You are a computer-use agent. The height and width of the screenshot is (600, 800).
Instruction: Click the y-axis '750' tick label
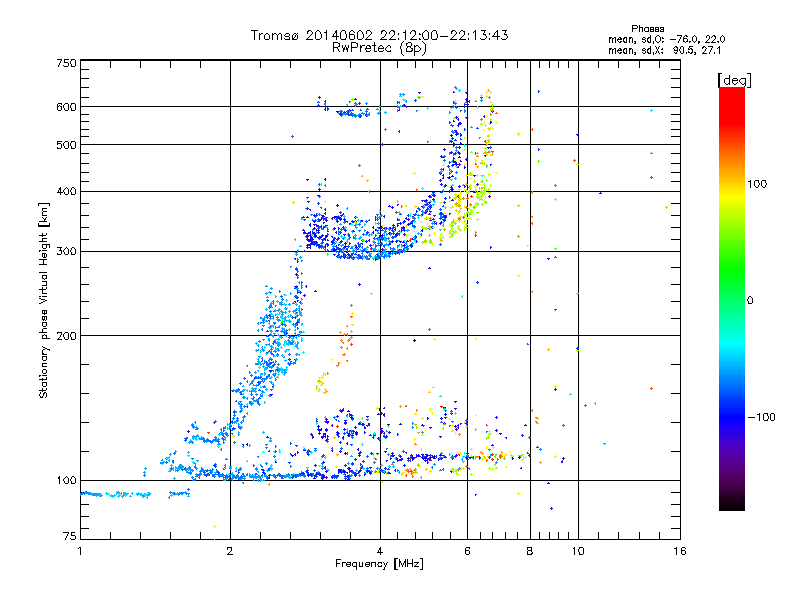pos(67,63)
